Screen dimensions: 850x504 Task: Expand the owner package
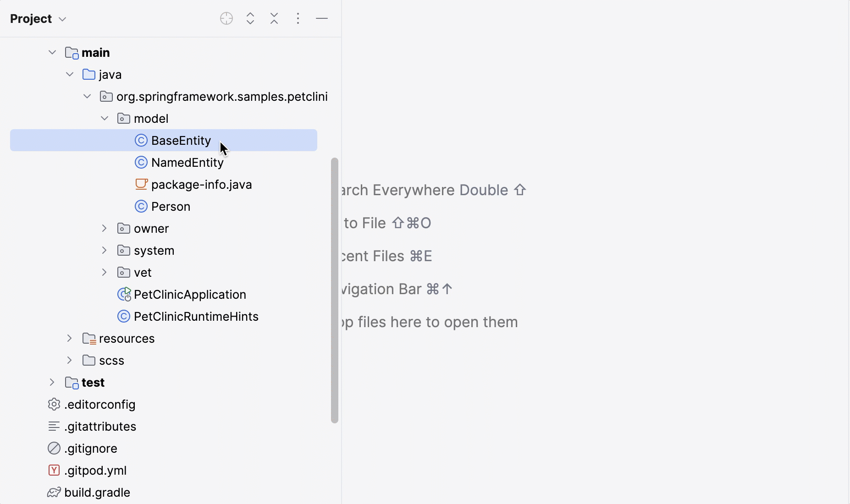click(104, 228)
